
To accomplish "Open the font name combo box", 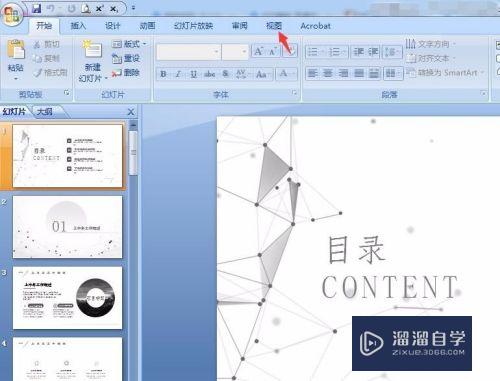I will (x=189, y=52).
